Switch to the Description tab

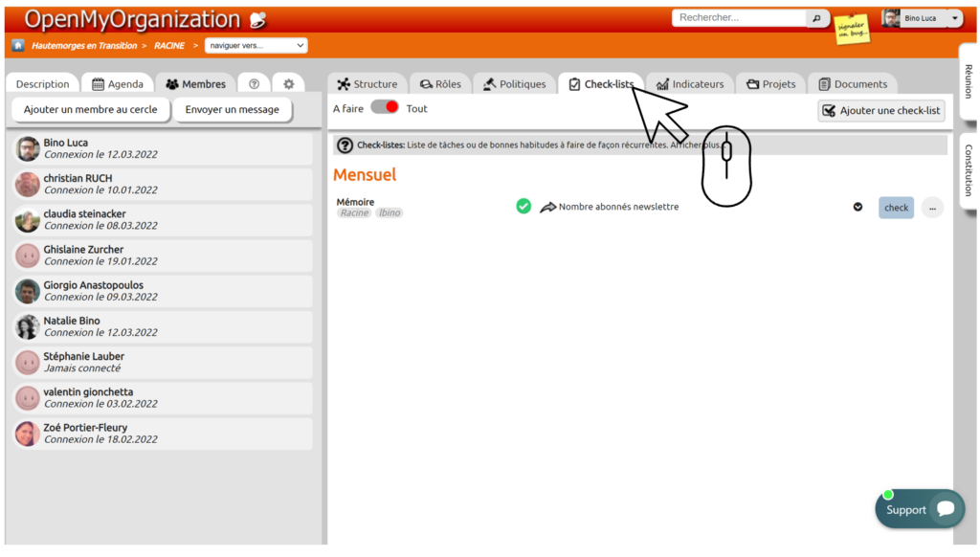click(42, 84)
